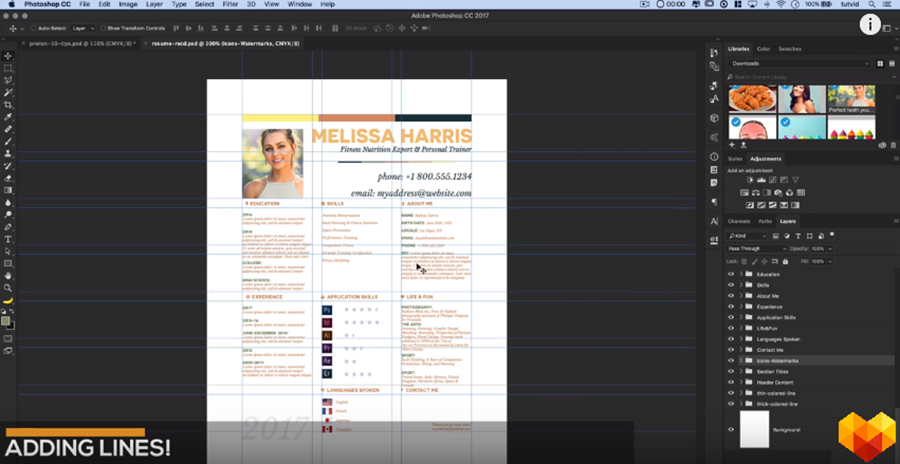Select the Horizontal Type tool
The image size is (900, 464).
8,239
